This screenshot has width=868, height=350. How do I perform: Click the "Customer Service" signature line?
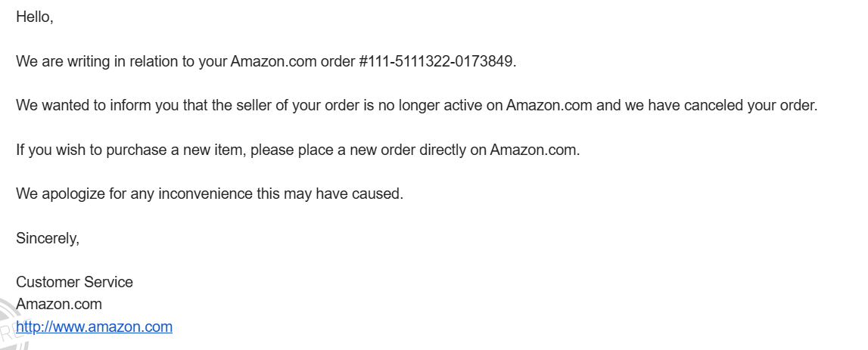[74, 282]
